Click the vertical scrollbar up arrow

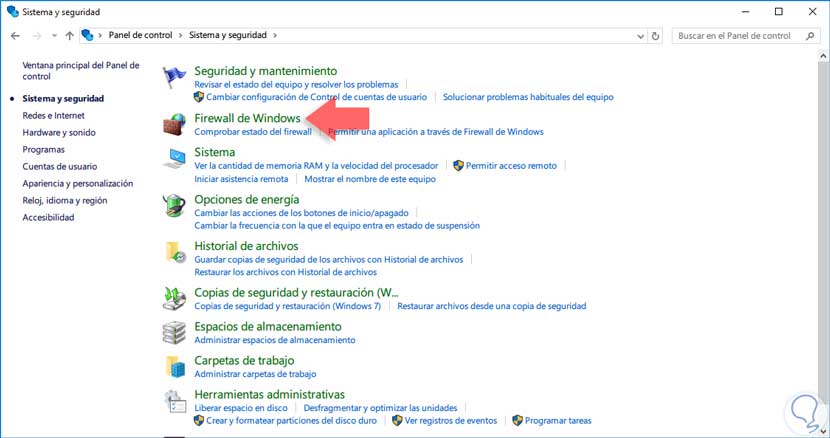coord(823,56)
